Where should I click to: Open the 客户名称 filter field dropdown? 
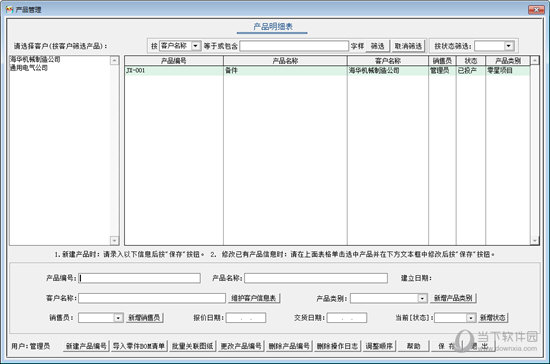(195, 46)
